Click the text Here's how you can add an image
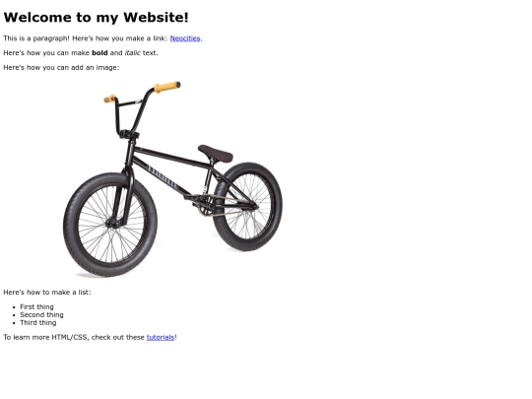532x399 pixels. pyautogui.click(x=61, y=68)
